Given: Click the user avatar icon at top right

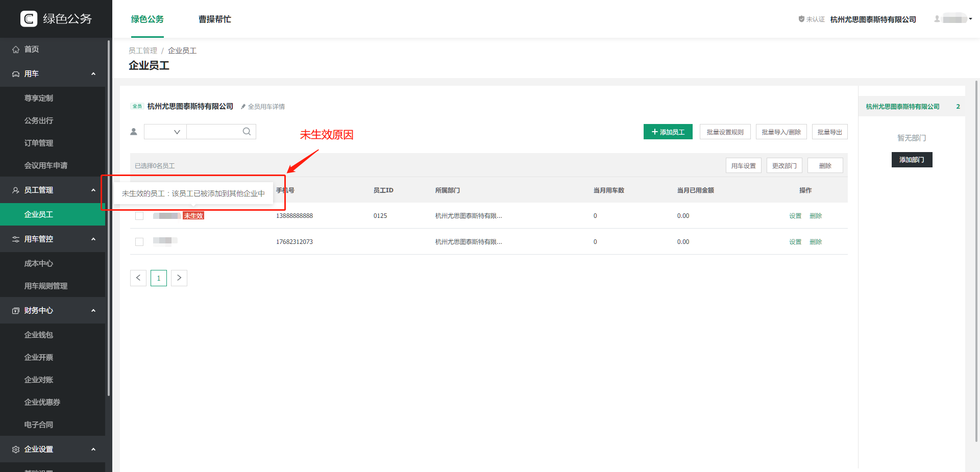Looking at the screenshot, I should point(937,19).
